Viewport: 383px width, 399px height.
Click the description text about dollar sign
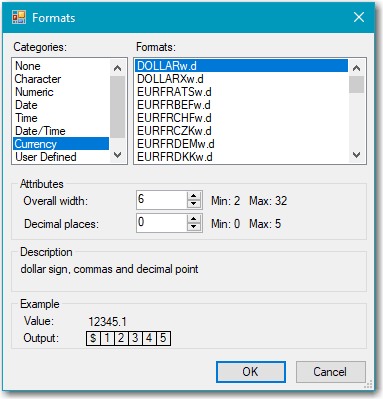click(x=109, y=269)
